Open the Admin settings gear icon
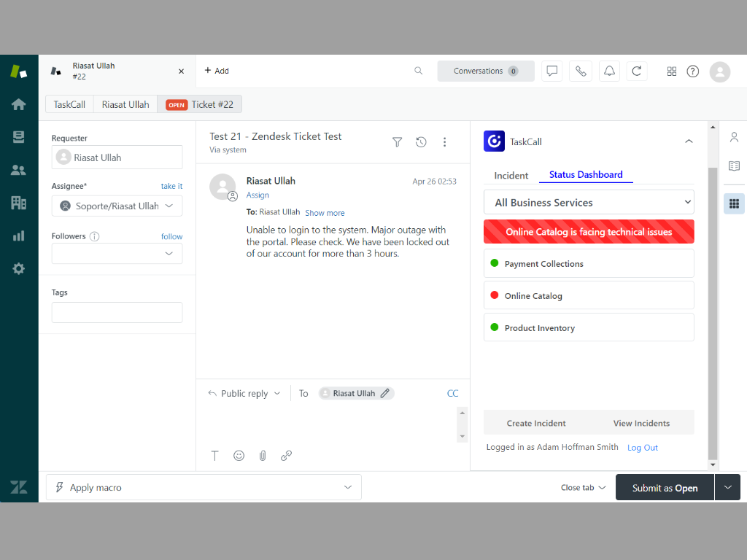Screen dimensions: 747x560 point(18,268)
